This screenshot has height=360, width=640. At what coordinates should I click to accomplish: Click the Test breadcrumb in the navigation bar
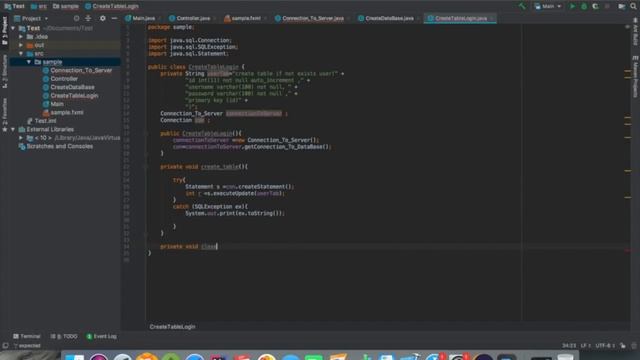point(14,6)
